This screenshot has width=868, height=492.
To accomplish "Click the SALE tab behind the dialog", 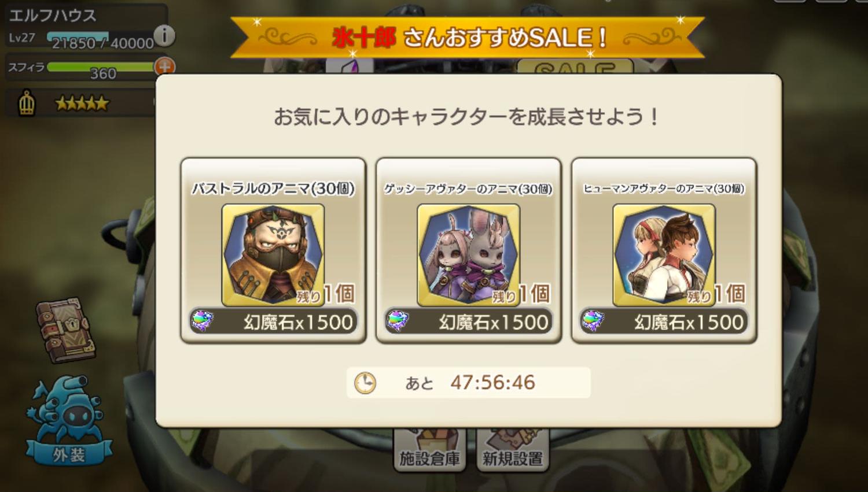I will click(x=575, y=68).
